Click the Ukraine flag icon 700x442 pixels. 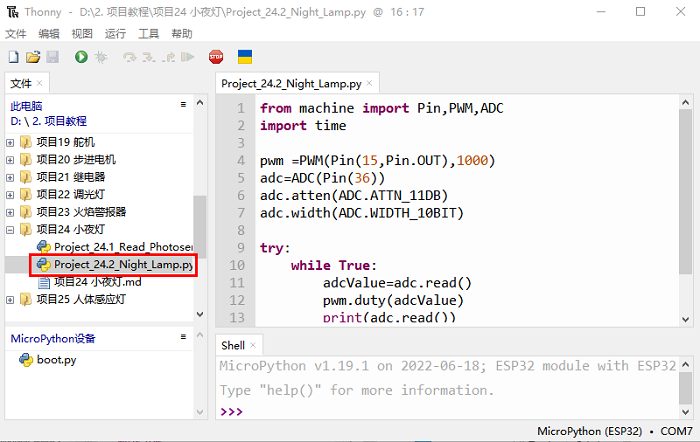244,58
